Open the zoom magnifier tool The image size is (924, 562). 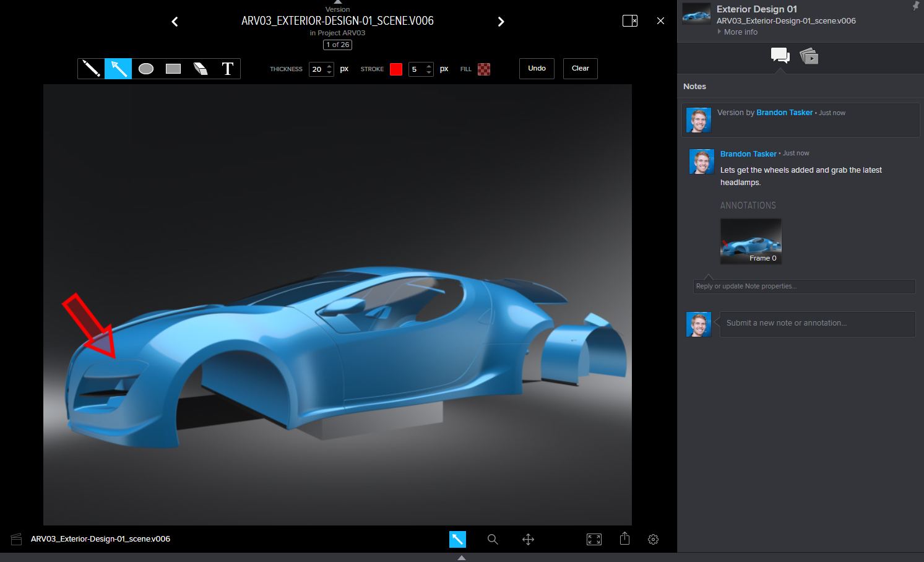[x=493, y=539]
